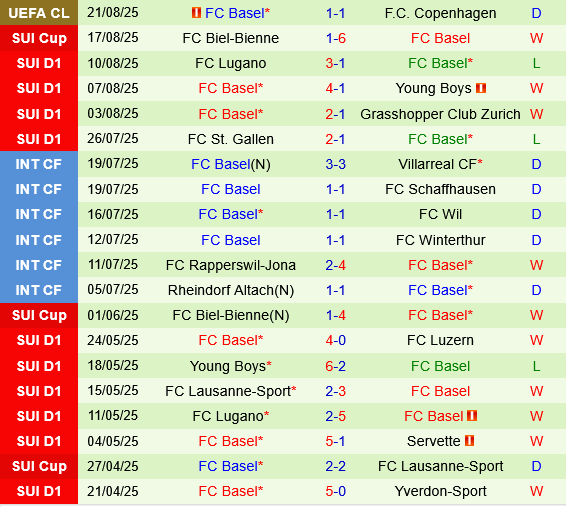Click the 3-3 score of Villarreal match
This screenshot has width=566, height=507.
tap(336, 164)
